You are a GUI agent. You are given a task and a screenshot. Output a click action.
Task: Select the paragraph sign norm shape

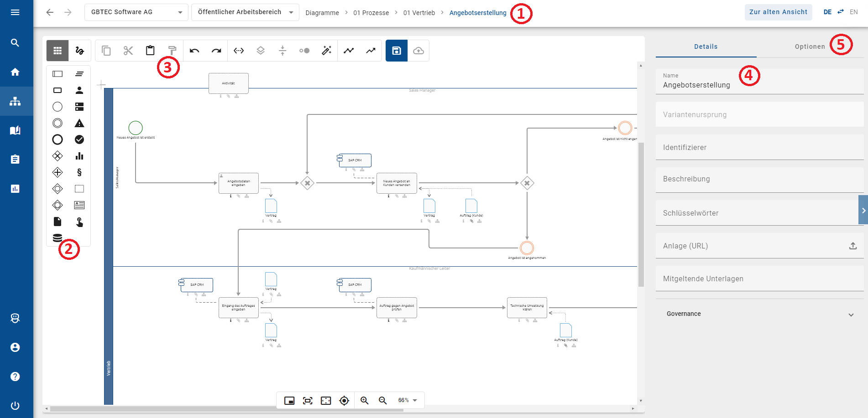tap(79, 172)
